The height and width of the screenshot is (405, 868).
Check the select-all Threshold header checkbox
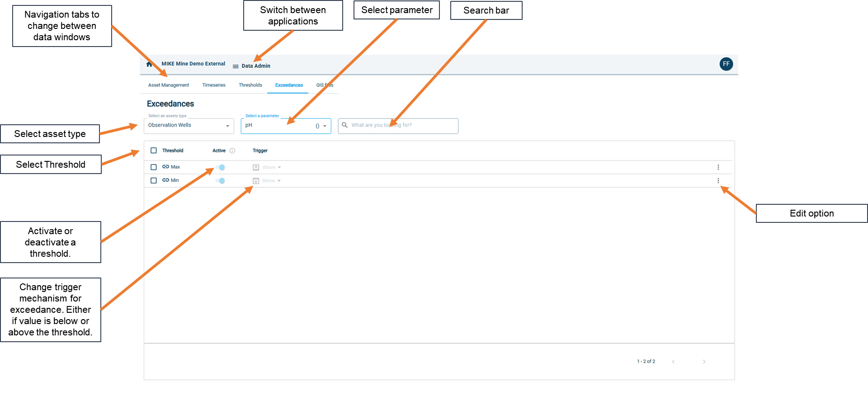pyautogui.click(x=154, y=151)
